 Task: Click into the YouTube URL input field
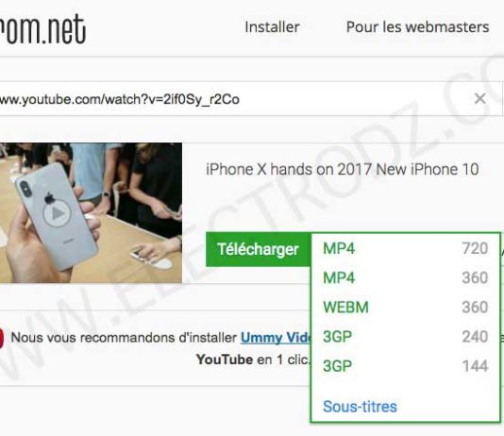point(236,99)
